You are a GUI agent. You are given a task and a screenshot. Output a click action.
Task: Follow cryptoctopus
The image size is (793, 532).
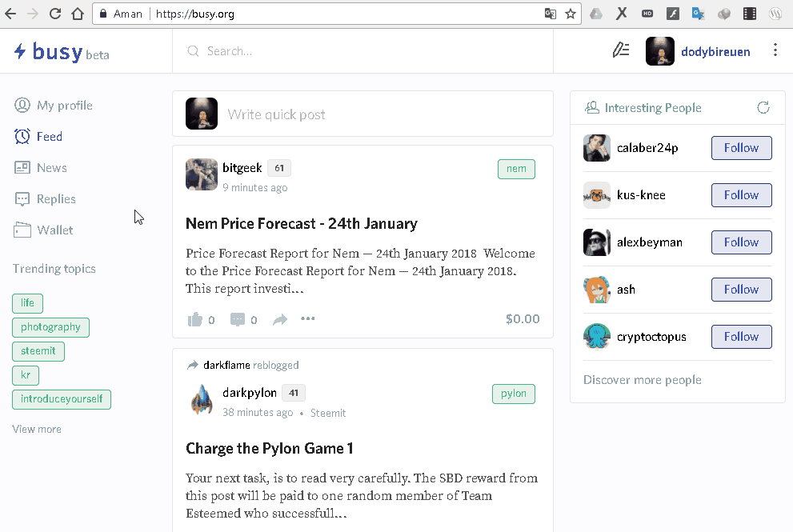click(741, 336)
